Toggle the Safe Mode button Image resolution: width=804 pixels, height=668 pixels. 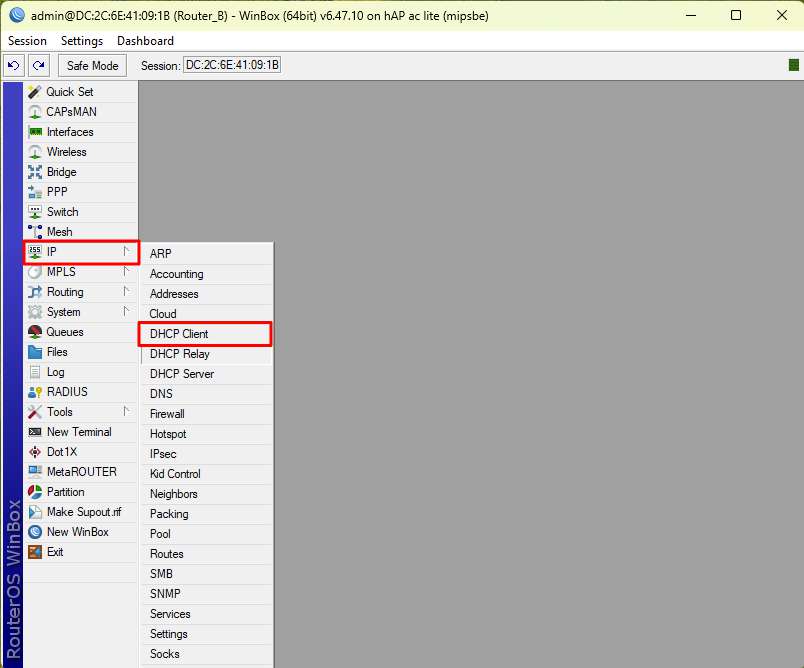[92, 65]
